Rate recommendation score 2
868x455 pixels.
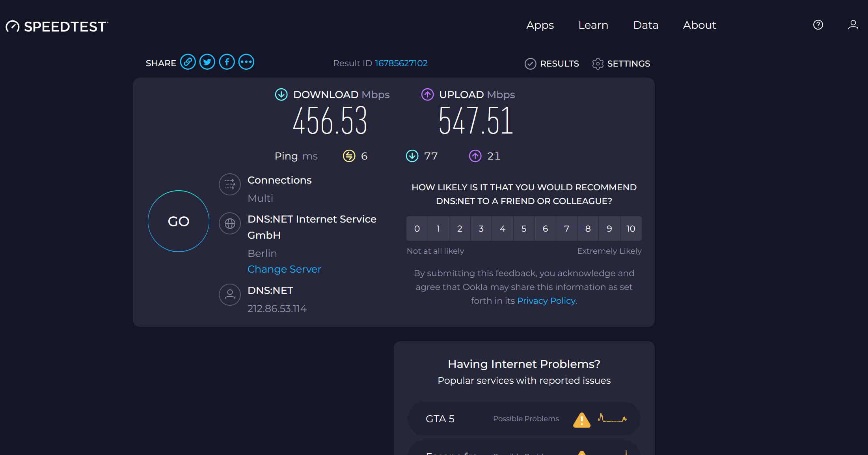[x=460, y=228]
